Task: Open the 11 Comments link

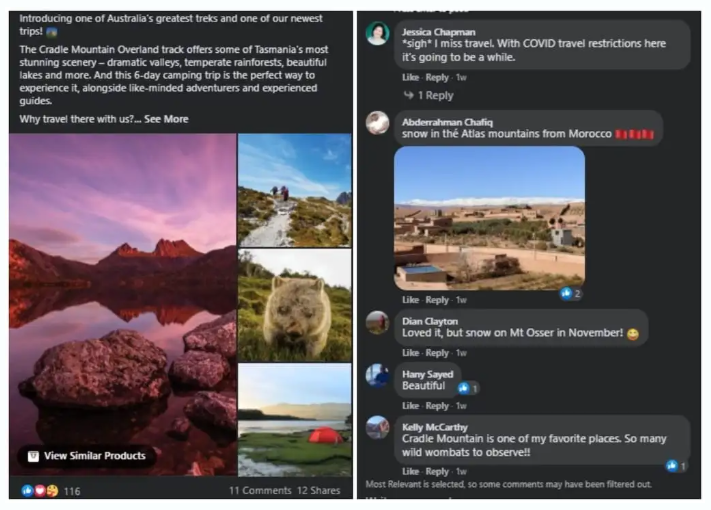Action: point(259,491)
